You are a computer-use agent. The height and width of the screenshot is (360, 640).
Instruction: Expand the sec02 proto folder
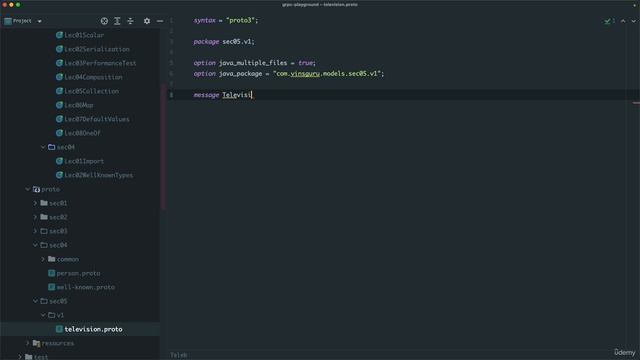(x=35, y=217)
